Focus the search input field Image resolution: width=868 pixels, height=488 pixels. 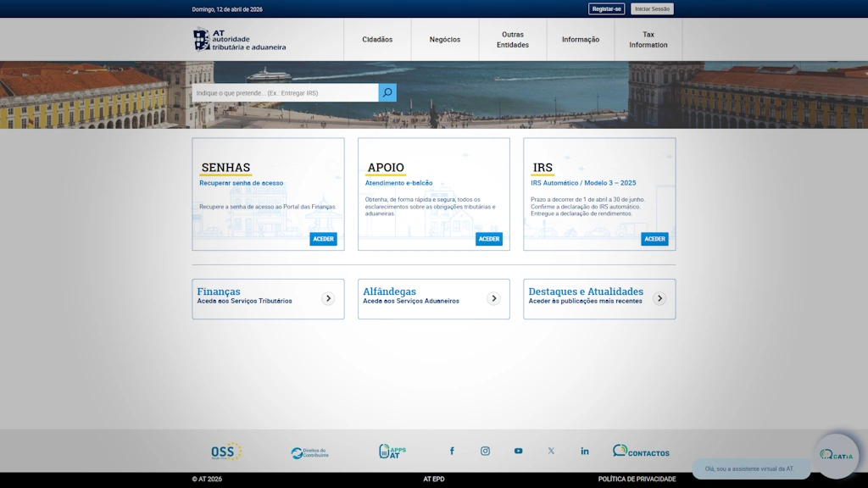(x=285, y=92)
